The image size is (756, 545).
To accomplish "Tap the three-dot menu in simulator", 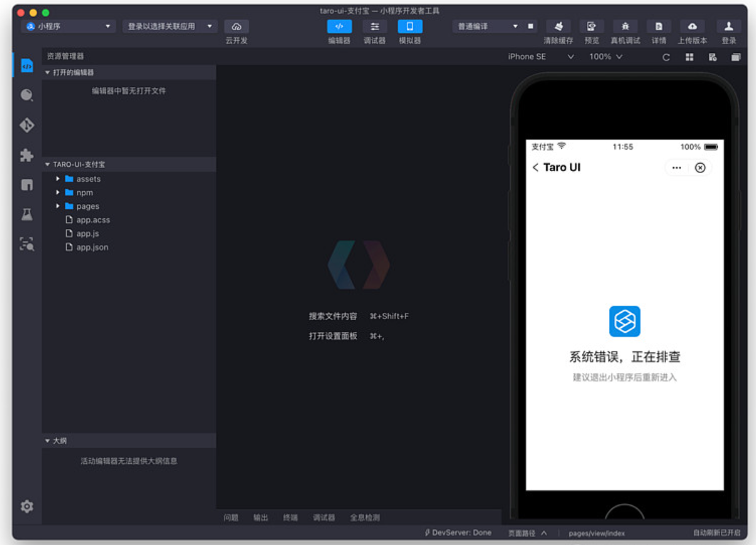I will 677,167.
